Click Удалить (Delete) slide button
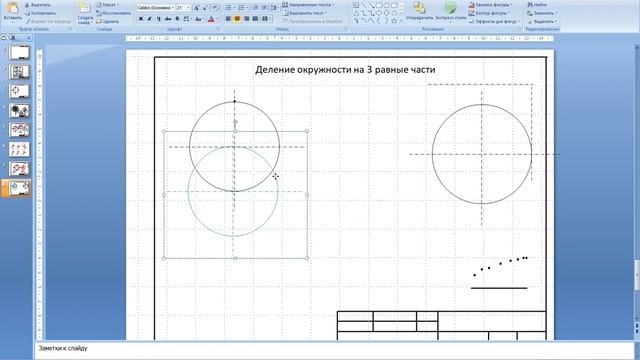Screen dimensions: 640x360 [108, 21]
